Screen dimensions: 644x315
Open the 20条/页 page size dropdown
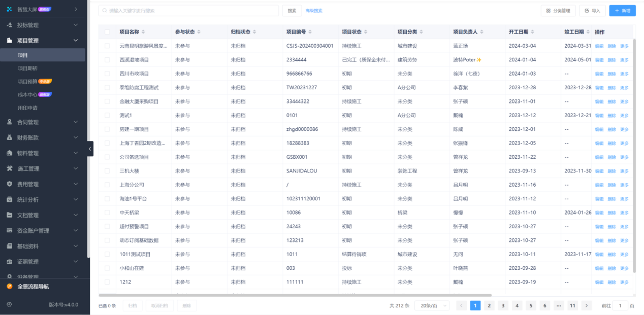point(431,305)
